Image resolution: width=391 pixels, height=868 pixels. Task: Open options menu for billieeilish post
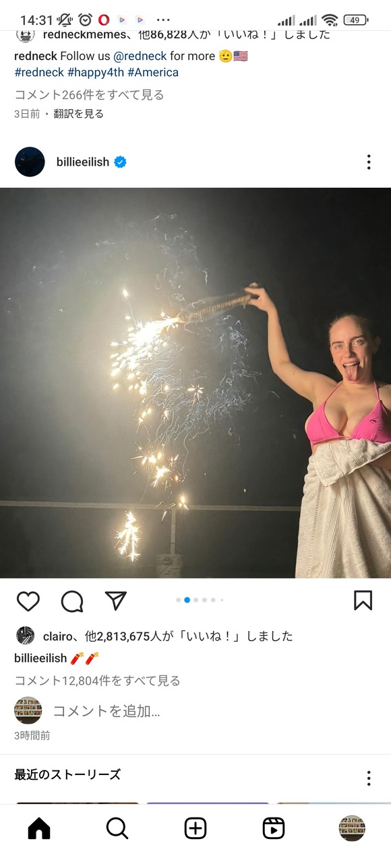369,162
